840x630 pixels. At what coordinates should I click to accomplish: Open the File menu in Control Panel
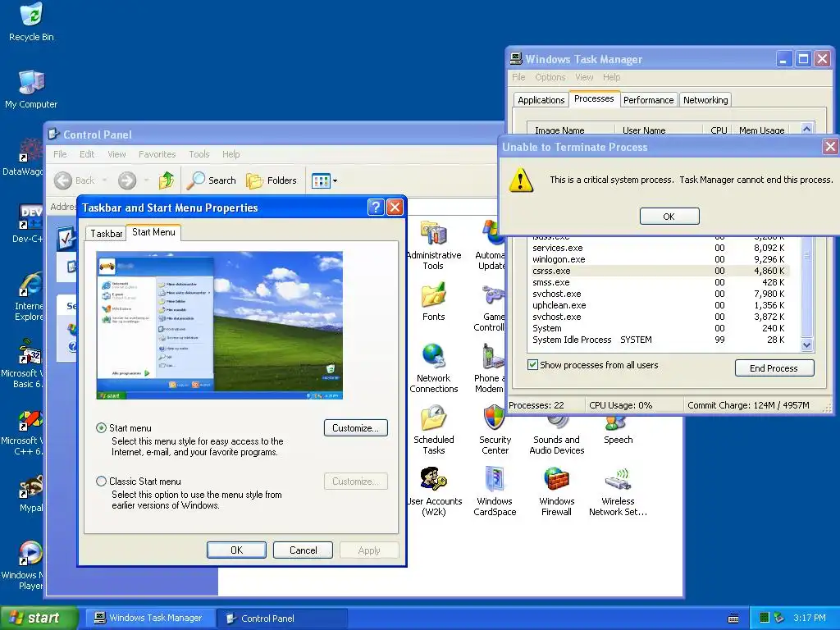pyautogui.click(x=60, y=154)
